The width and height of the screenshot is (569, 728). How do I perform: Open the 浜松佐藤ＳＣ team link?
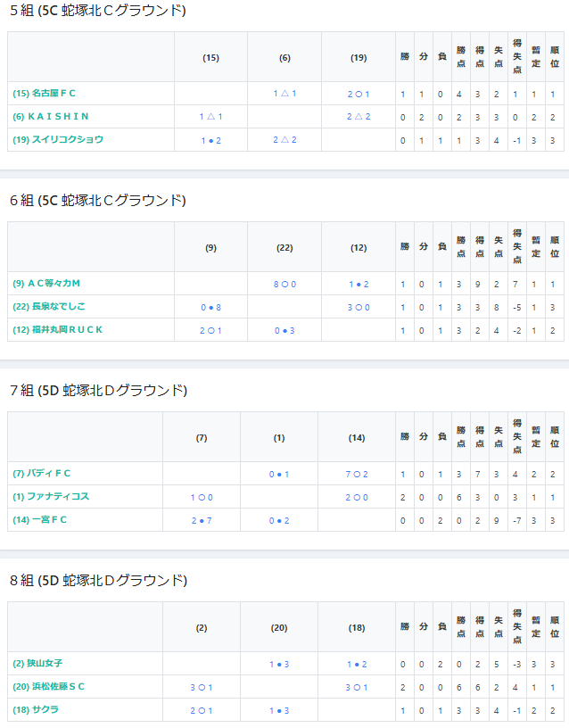pyautogui.click(x=49, y=687)
